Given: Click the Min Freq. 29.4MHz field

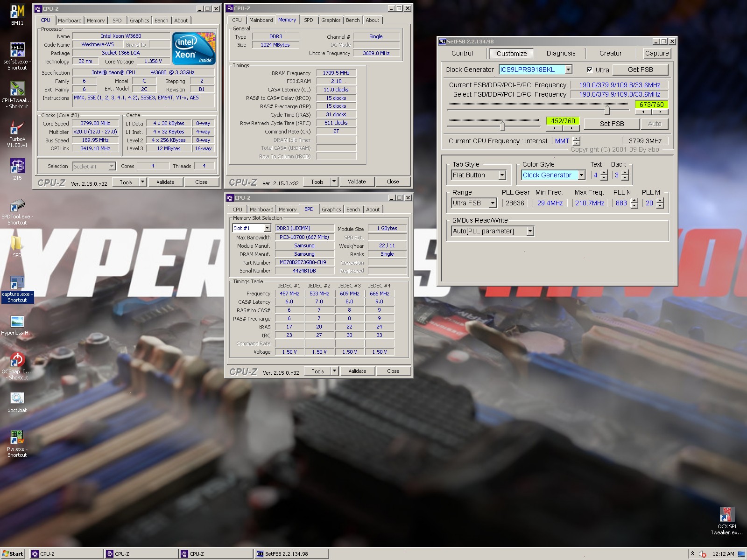Looking at the screenshot, I should pos(550,203).
